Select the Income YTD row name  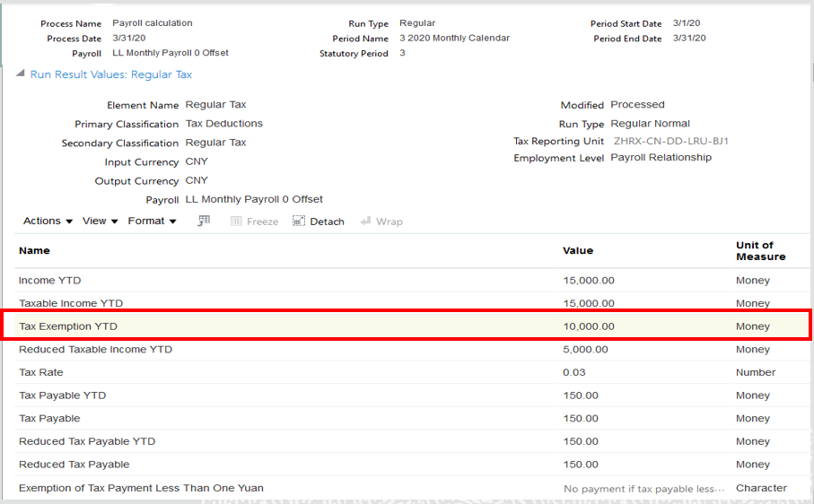tap(50, 281)
